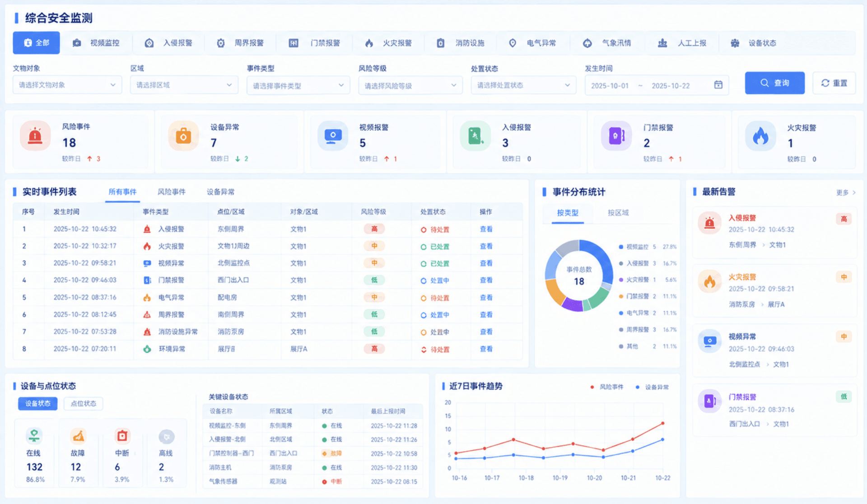The width and height of the screenshot is (867, 504).
Task: Switch to the 周界报警 category tab
Action: pos(241,43)
